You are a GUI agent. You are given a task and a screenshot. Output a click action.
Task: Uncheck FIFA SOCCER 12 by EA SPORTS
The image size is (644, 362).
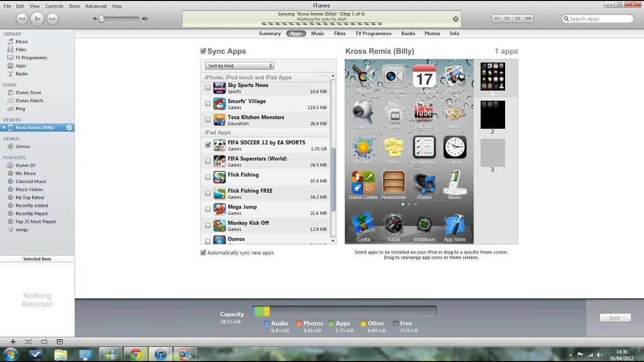coord(208,145)
